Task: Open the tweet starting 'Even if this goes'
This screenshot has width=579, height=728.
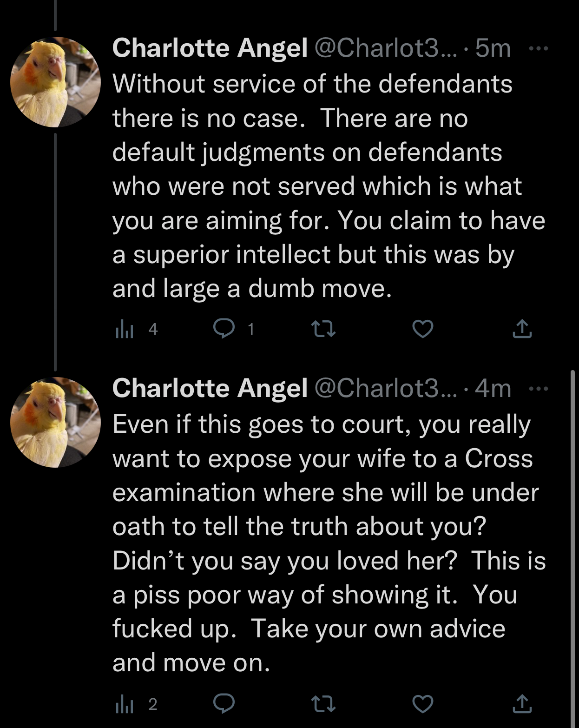Action: click(329, 543)
